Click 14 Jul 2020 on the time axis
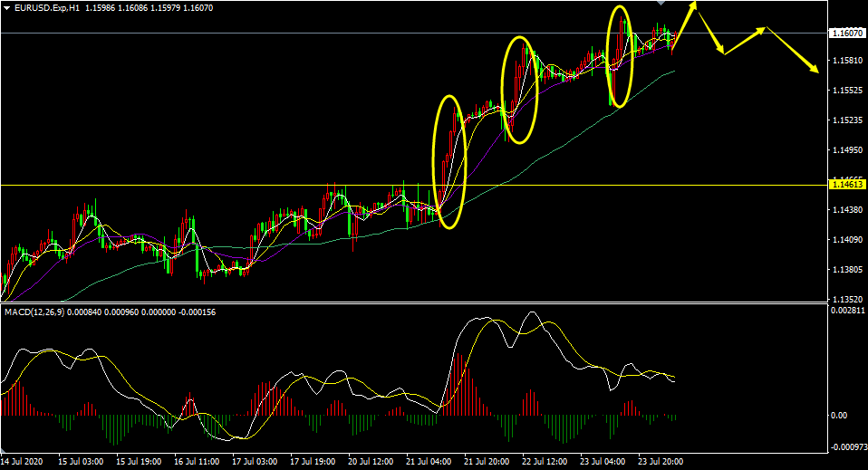868x470 pixels. (22, 461)
